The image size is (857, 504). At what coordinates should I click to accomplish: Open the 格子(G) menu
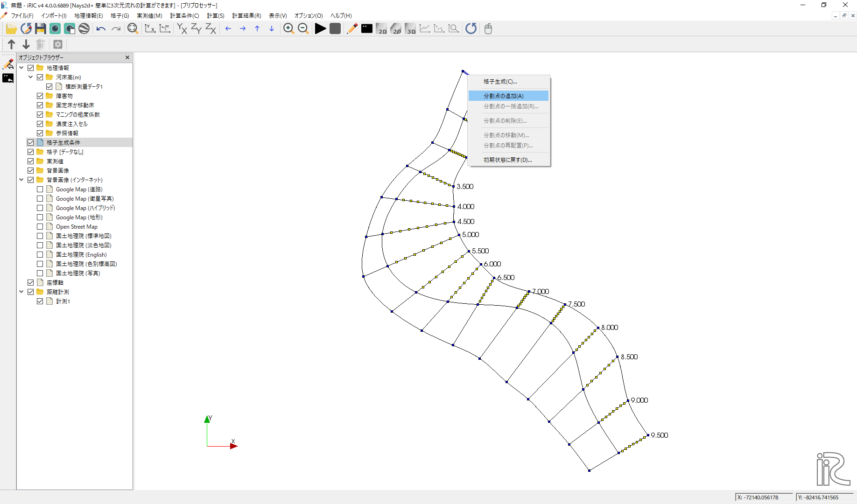(x=120, y=16)
